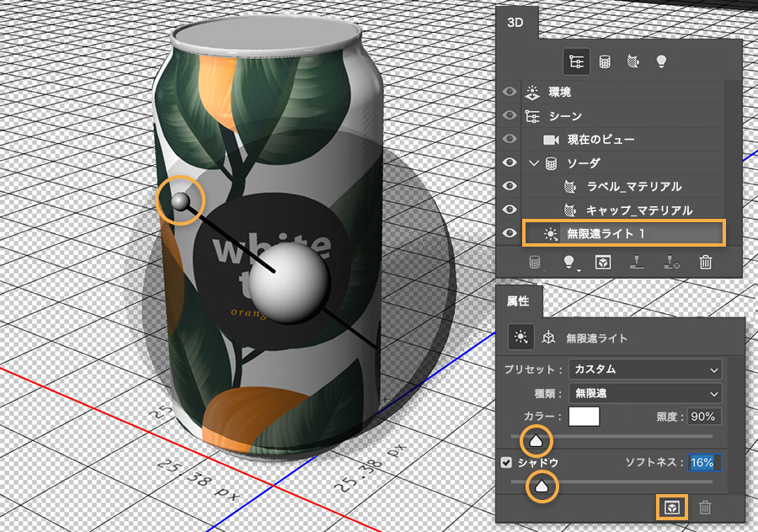Screen dimensions: 758x532
Task: Open coordinates icon in 属性 panel
Action: pyautogui.click(x=548, y=338)
